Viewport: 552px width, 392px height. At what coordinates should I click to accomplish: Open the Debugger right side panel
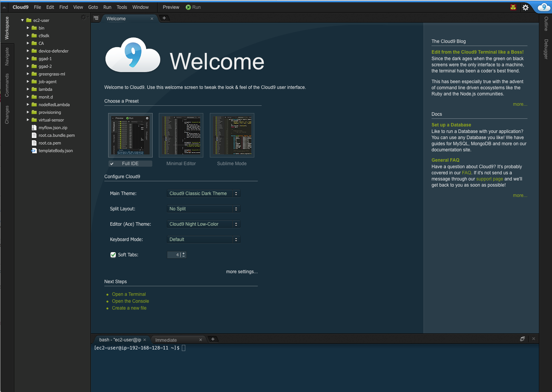546,49
